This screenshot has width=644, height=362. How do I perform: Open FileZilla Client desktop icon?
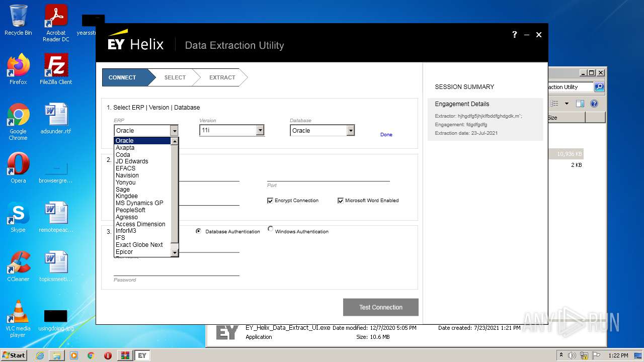[56, 69]
